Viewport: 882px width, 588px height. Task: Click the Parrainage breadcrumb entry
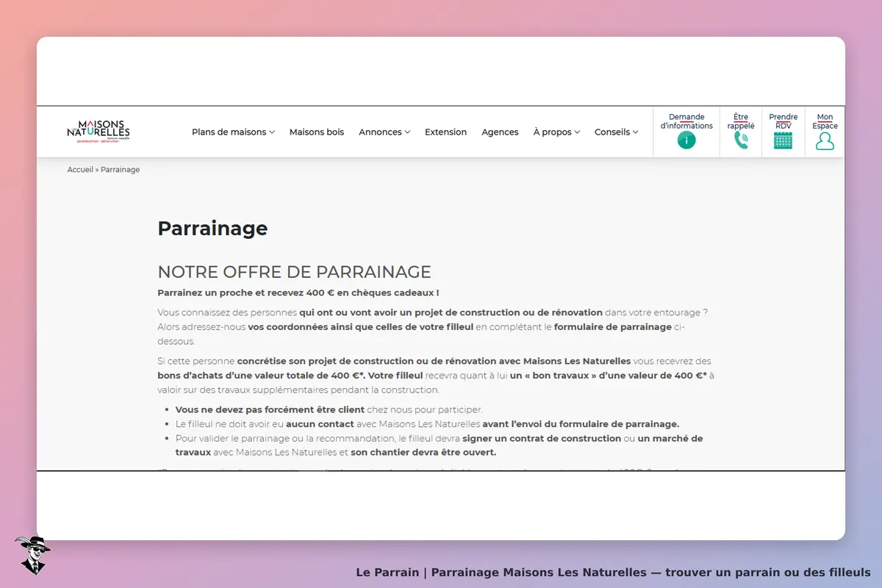coord(120,170)
